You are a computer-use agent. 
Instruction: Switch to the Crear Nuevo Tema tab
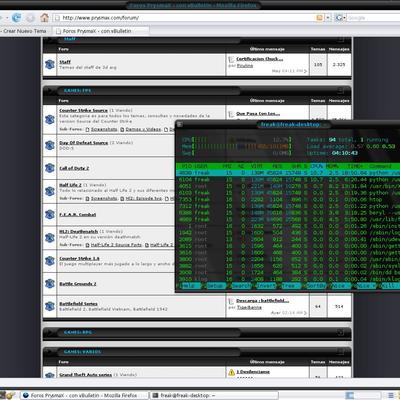[x=25, y=31]
